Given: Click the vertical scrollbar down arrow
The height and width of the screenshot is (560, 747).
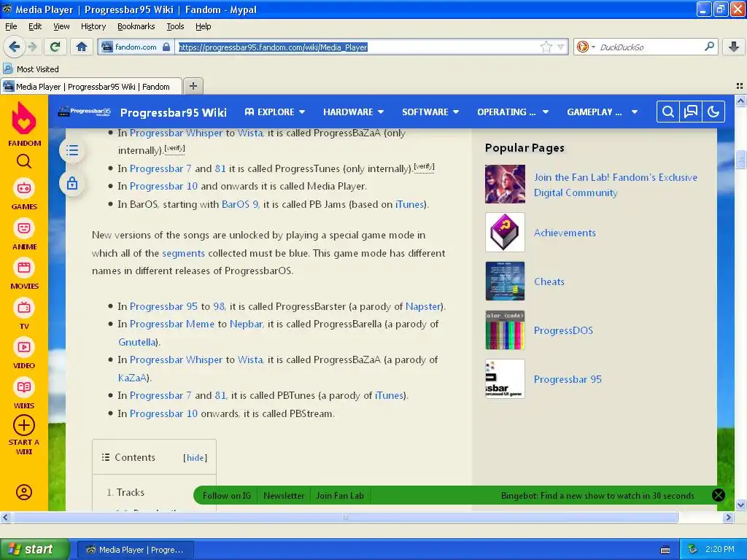Looking at the screenshot, I should click(740, 505).
